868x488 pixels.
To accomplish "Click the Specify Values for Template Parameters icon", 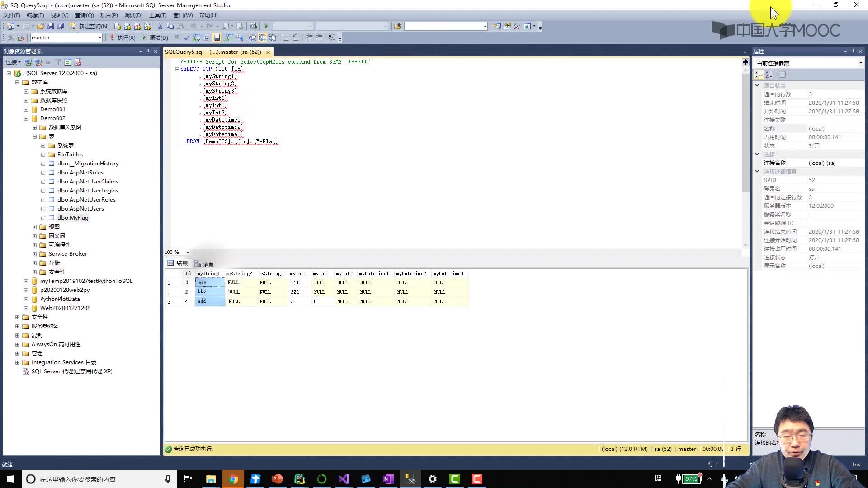I will (x=332, y=38).
